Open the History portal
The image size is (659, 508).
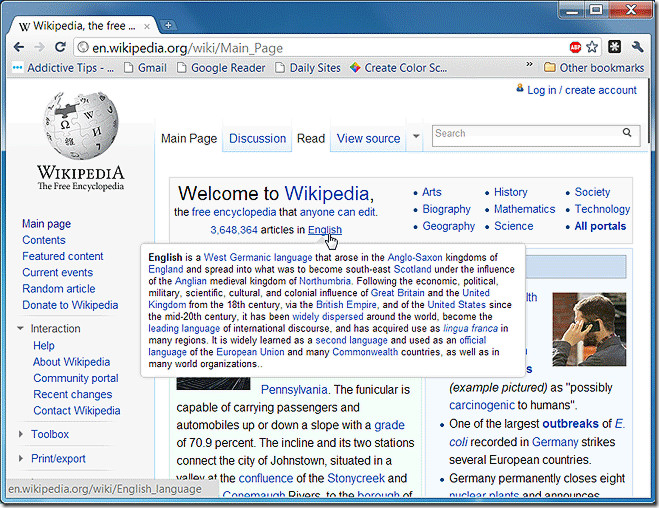[511, 192]
